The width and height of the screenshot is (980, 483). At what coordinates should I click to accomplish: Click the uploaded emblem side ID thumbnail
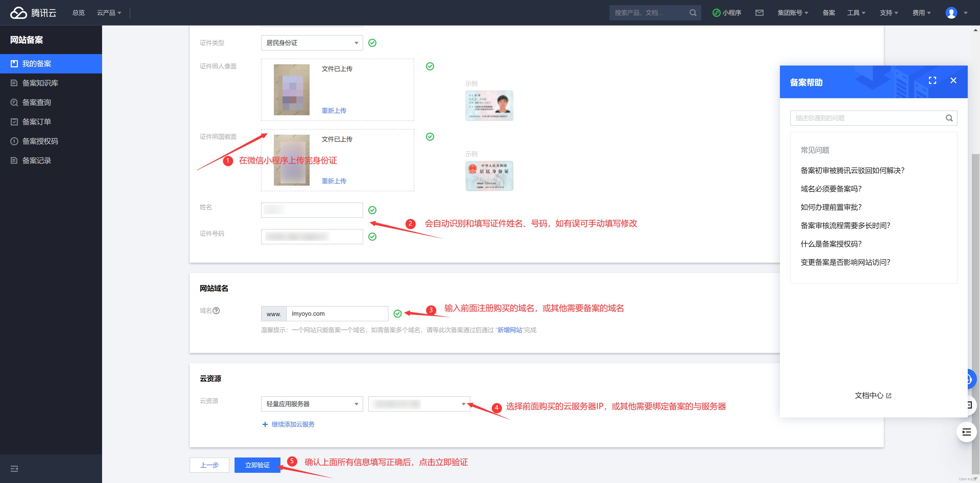(291, 160)
